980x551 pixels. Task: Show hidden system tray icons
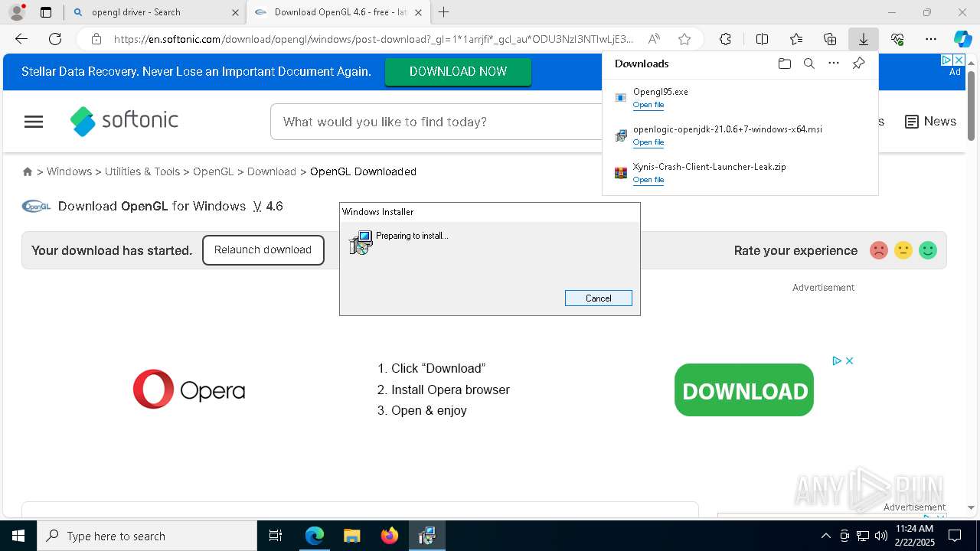pos(825,536)
